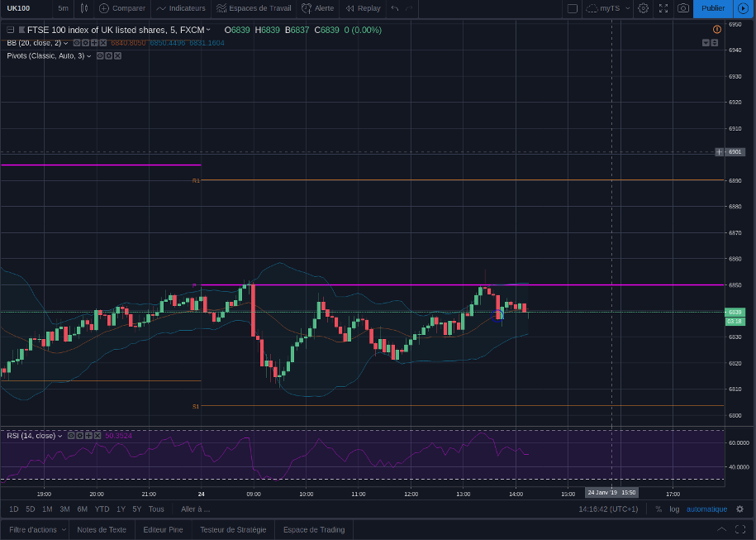
Task: Toggle log scale mode
Action: point(674,509)
